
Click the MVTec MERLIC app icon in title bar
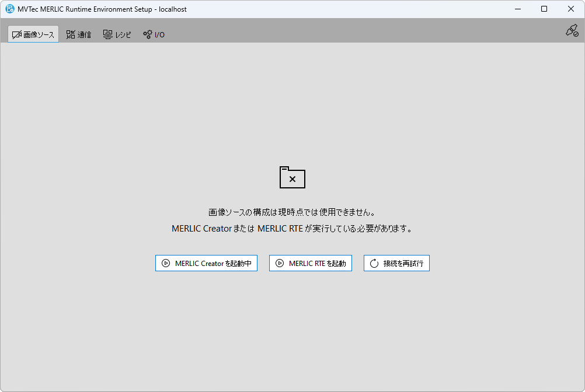coord(9,9)
